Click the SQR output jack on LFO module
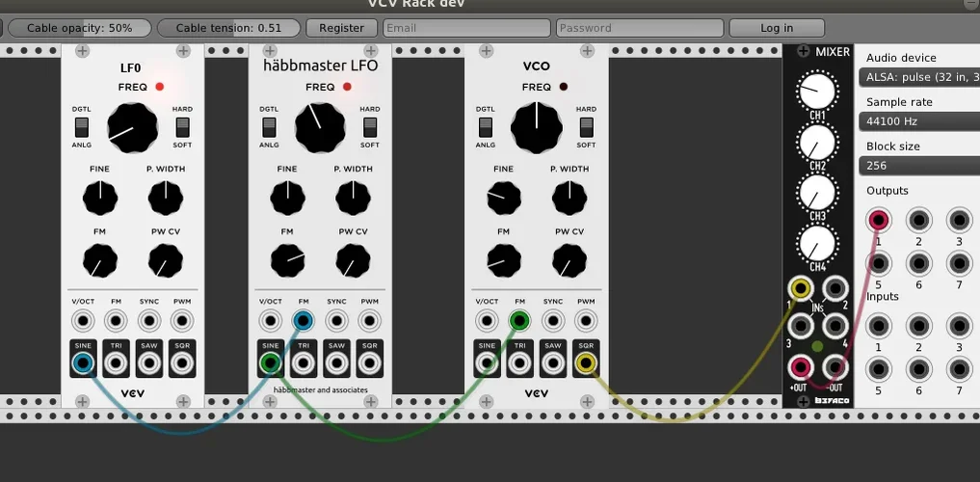 click(182, 362)
